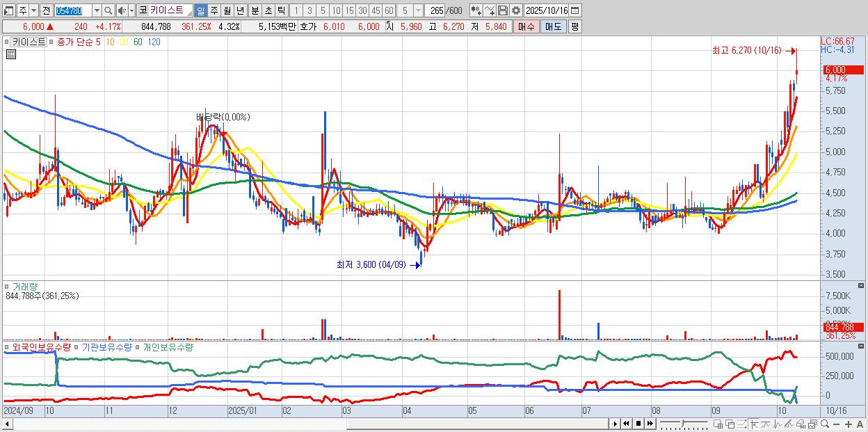This screenshot has width=868, height=432.
Task: Switch to the weekly '주' chart period
Action: tap(214, 10)
